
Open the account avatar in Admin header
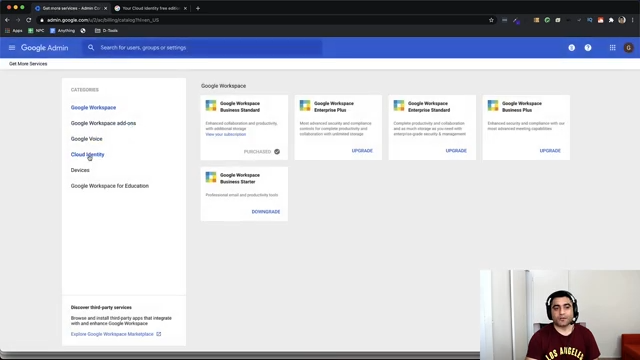629,48
